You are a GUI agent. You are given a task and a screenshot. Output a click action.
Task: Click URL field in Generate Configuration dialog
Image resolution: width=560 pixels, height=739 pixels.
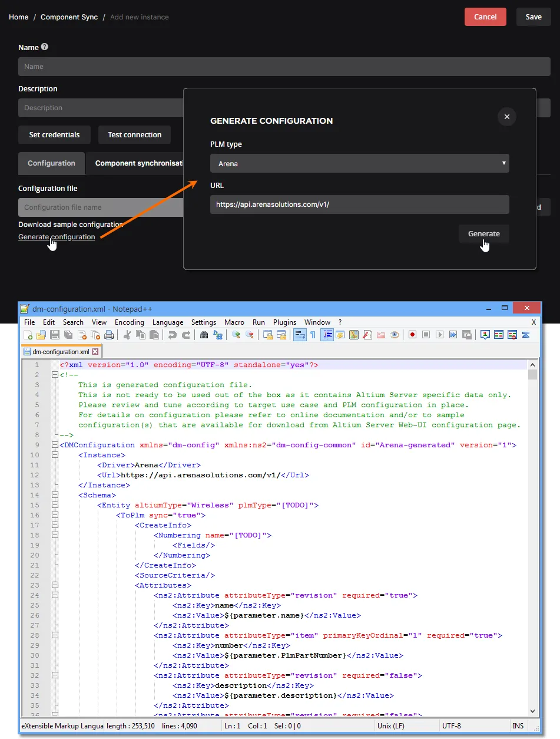coord(359,204)
